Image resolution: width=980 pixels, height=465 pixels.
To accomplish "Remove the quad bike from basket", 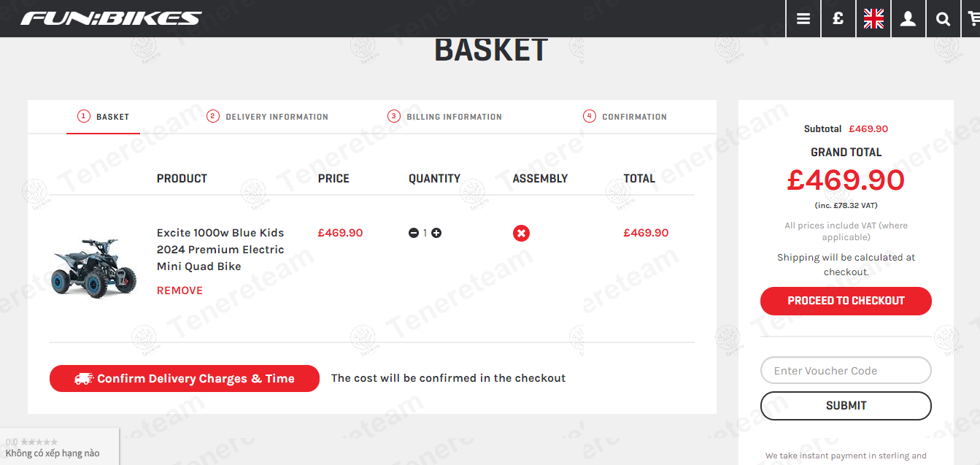I will click(x=180, y=291).
